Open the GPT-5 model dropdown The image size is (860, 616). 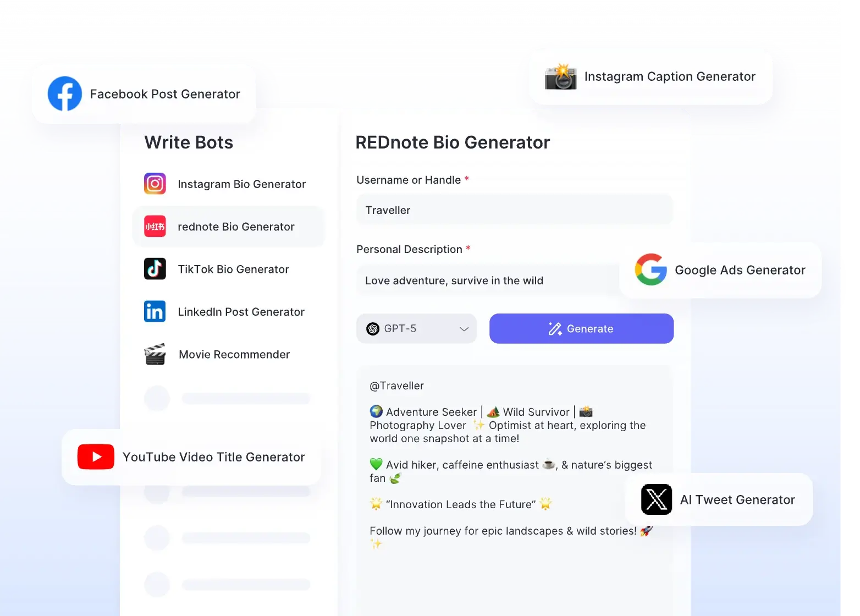416,328
